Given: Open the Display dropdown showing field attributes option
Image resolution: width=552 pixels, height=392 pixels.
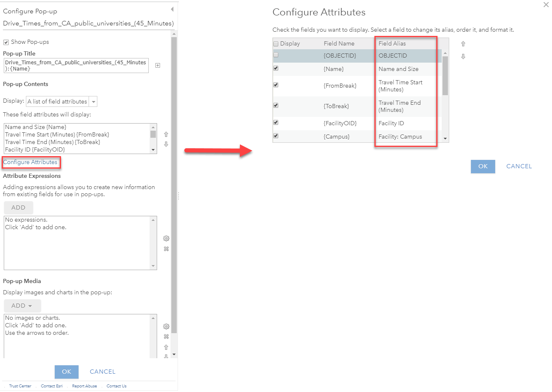Looking at the screenshot, I should pyautogui.click(x=93, y=101).
